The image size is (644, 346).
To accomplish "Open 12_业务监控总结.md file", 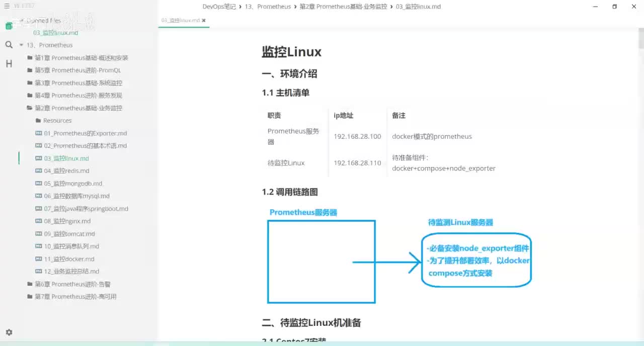I will coord(71,272).
